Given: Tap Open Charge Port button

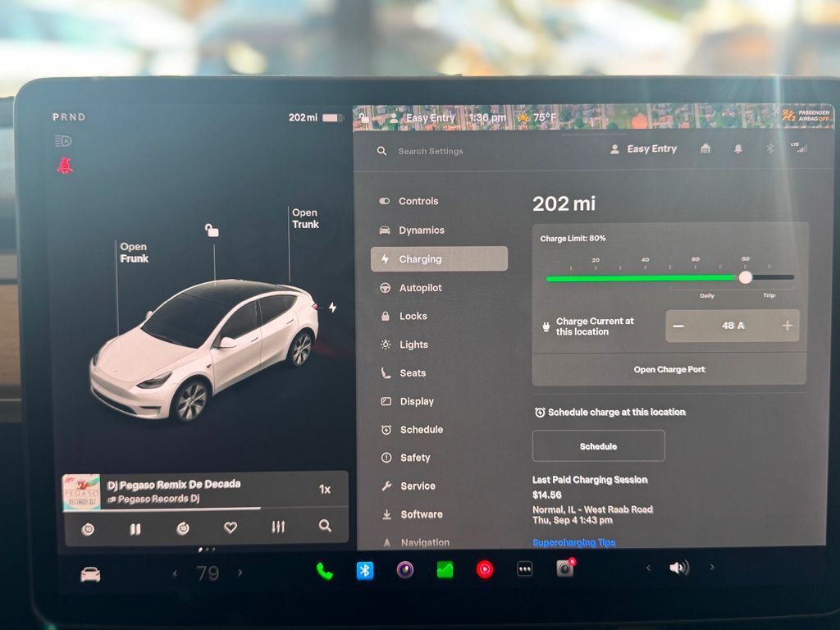Looking at the screenshot, I should tap(669, 369).
